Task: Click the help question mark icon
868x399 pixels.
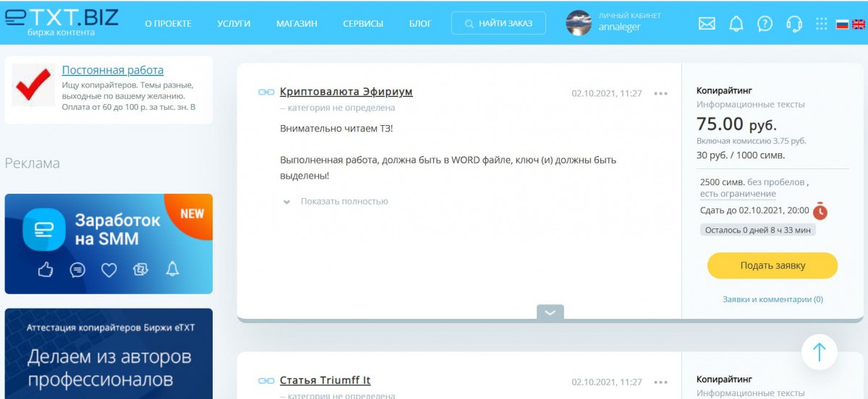Action: click(765, 24)
